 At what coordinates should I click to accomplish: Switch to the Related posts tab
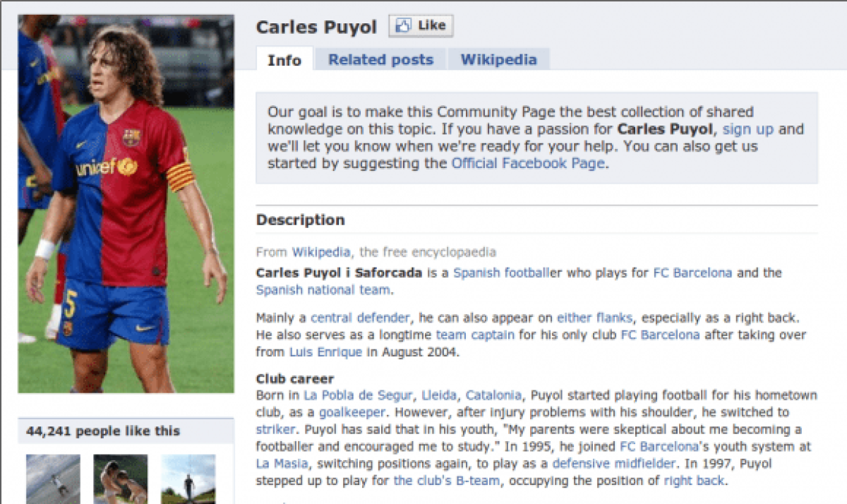click(380, 60)
